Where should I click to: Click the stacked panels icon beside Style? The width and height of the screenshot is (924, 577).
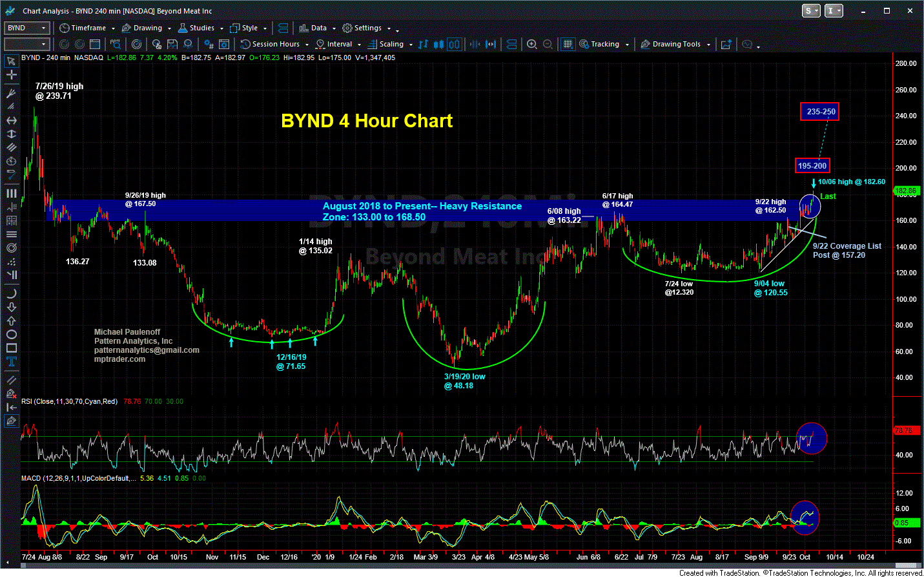[x=283, y=28]
